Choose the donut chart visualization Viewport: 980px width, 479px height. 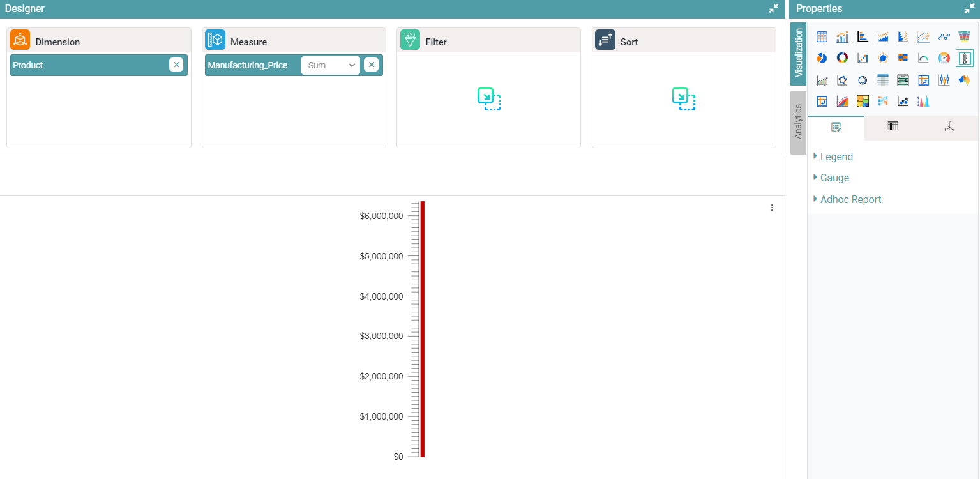pos(842,58)
